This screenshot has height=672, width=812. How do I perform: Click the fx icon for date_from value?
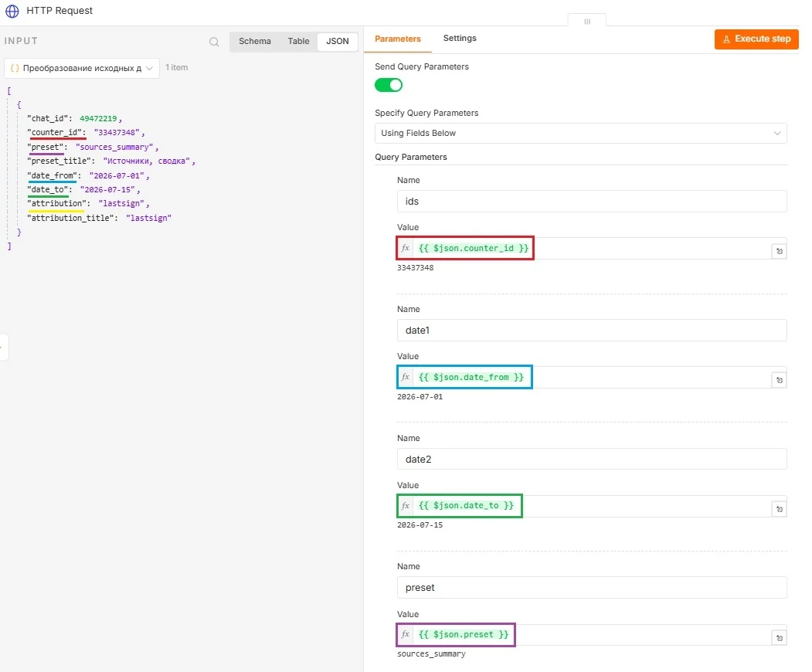tap(406, 377)
